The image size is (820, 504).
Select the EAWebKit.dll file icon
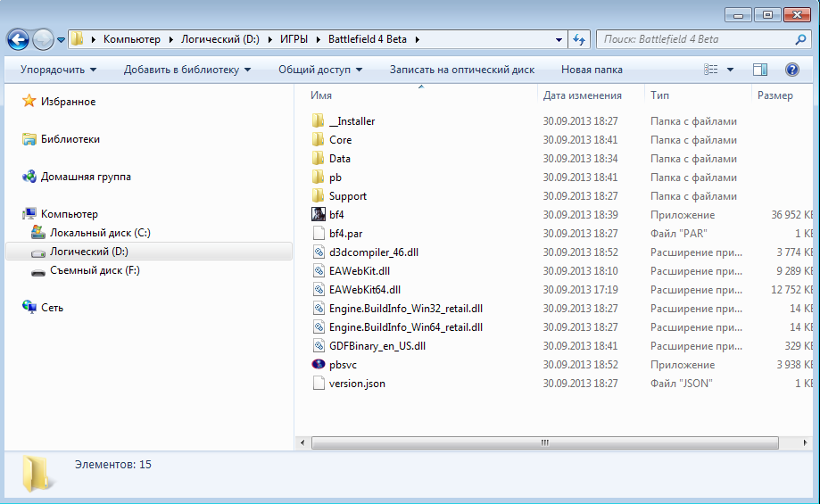[318, 271]
